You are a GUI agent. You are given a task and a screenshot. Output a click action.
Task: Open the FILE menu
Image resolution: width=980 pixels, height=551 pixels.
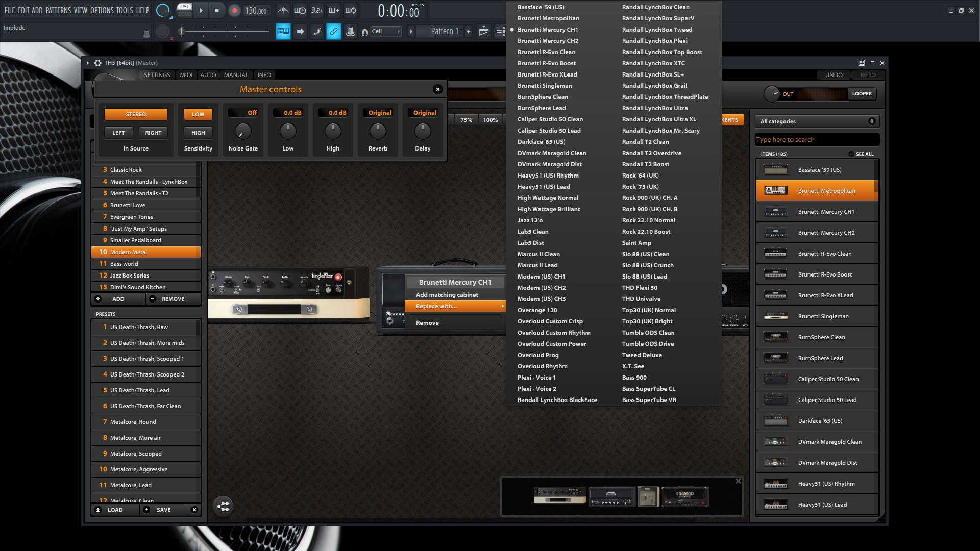[10, 10]
